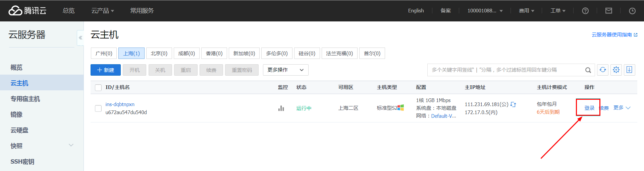Click the 6天后到期 expiry text

click(548, 112)
